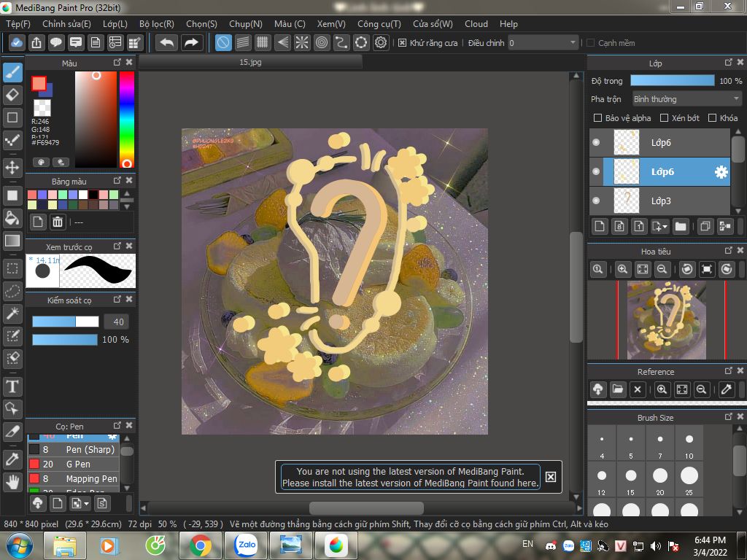Click the brush size slider at 40
747x560 pixels.
(65, 322)
